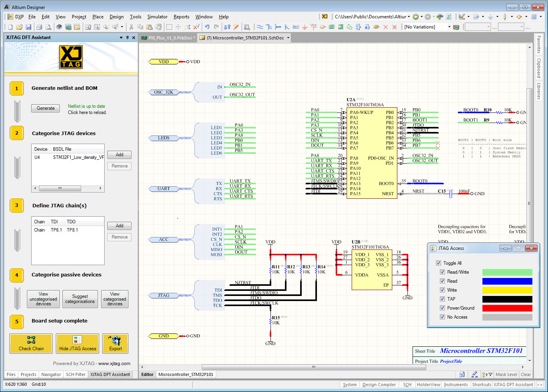Place a sheet symbol
This screenshot has width=548, height=392.
pyautogui.click(x=331, y=27)
